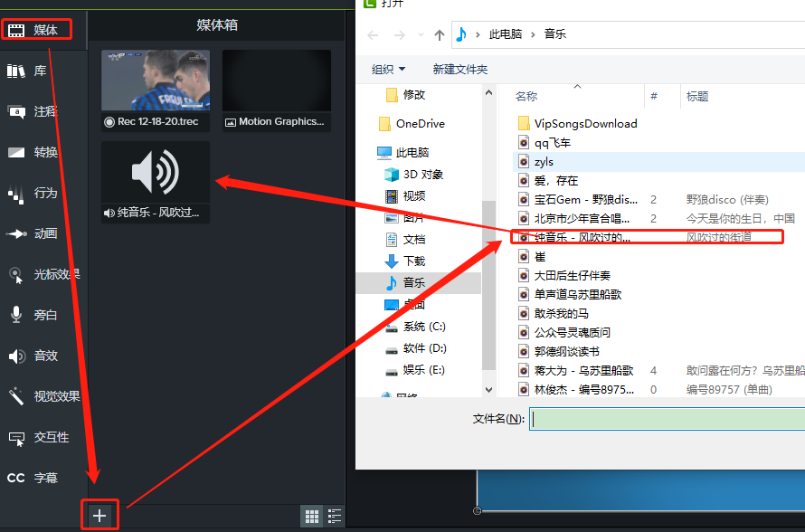Screen dimensions: 805x532
Task: Select the 大田后生仔伴奏 file
Action: [564, 276]
